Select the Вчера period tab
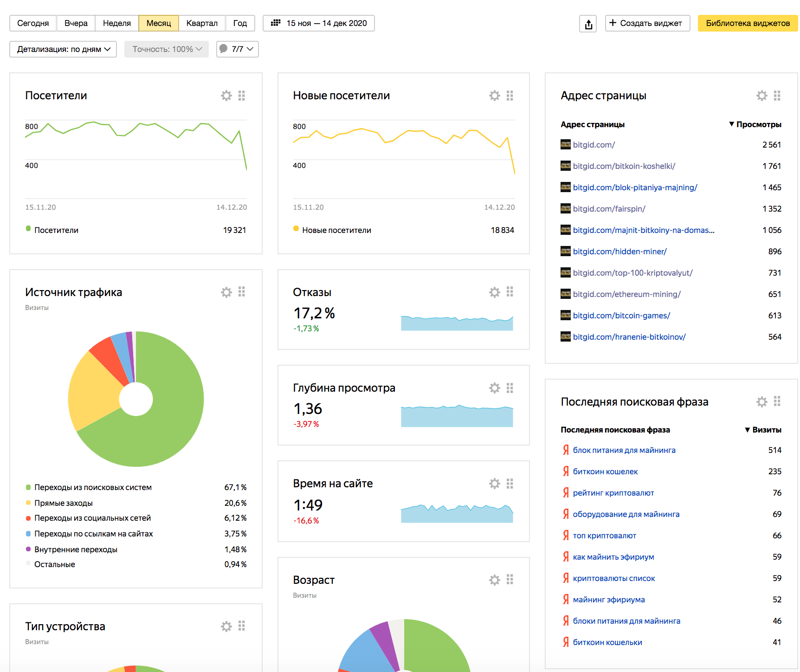The width and height of the screenshot is (800, 672). (76, 23)
